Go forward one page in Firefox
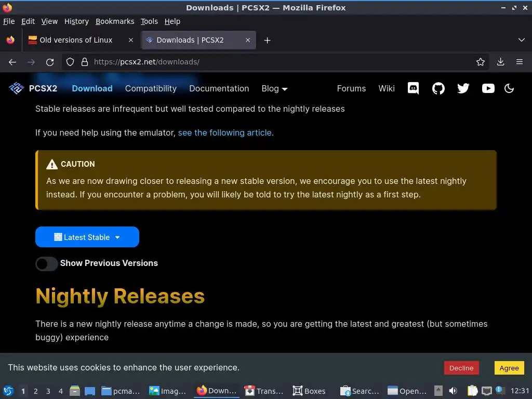This screenshot has width=532, height=399. [x=31, y=62]
